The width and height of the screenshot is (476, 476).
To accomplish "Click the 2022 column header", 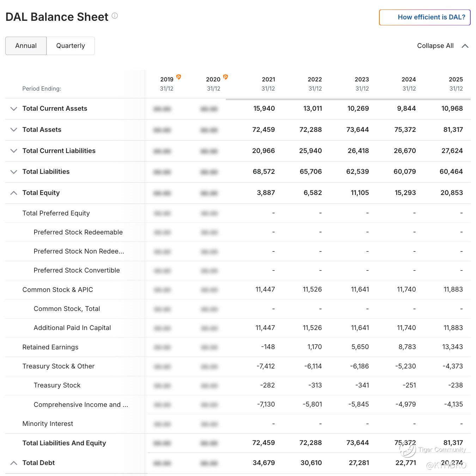I will coord(315,84).
